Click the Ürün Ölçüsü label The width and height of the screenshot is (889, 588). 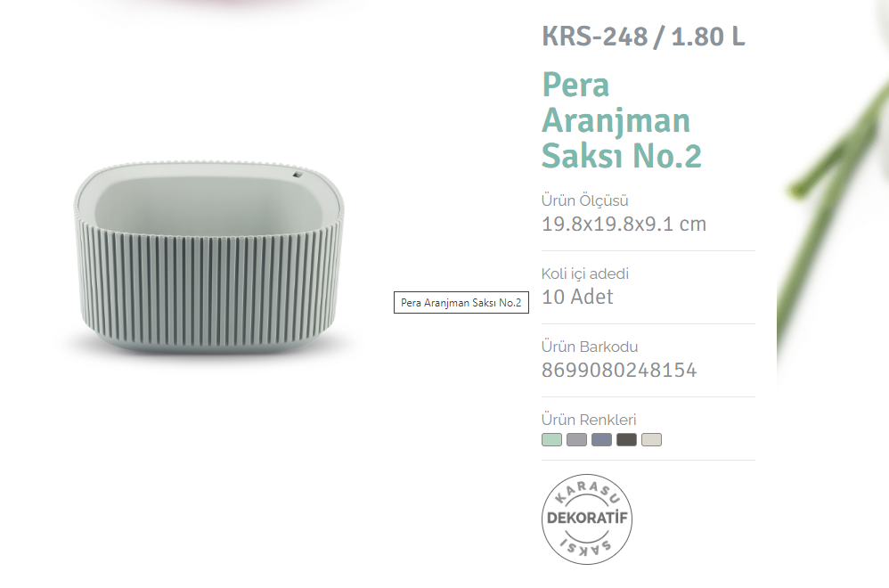coord(584,200)
